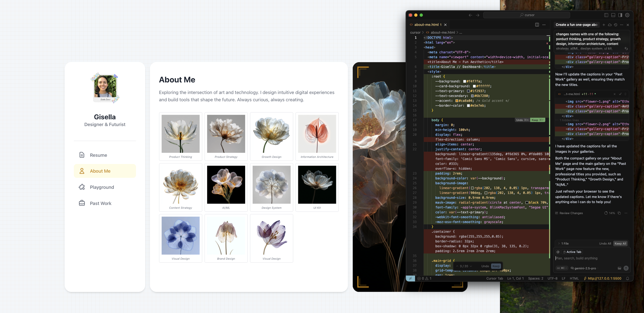
Task: Change encoding via 'UTF-8' status entry
Action: (552, 279)
